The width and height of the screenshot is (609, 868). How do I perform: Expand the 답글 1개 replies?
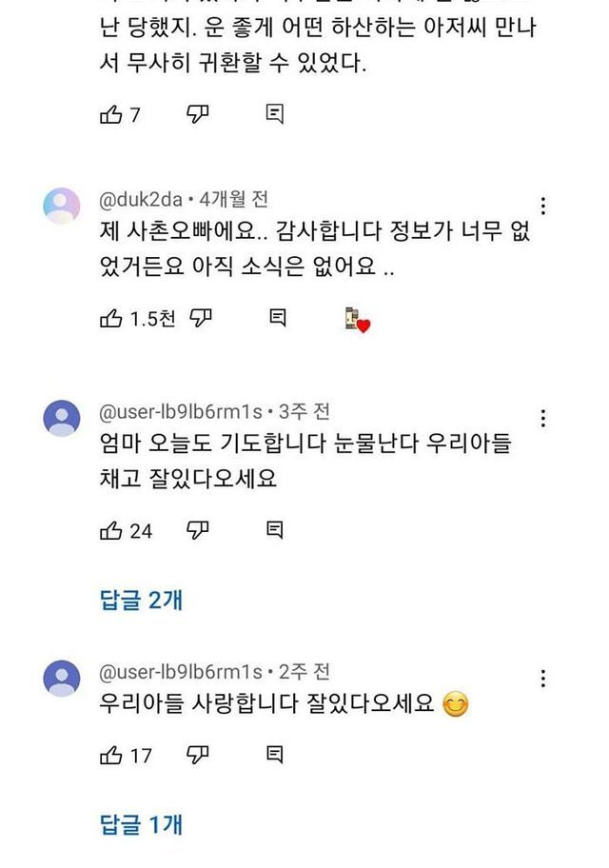141,824
